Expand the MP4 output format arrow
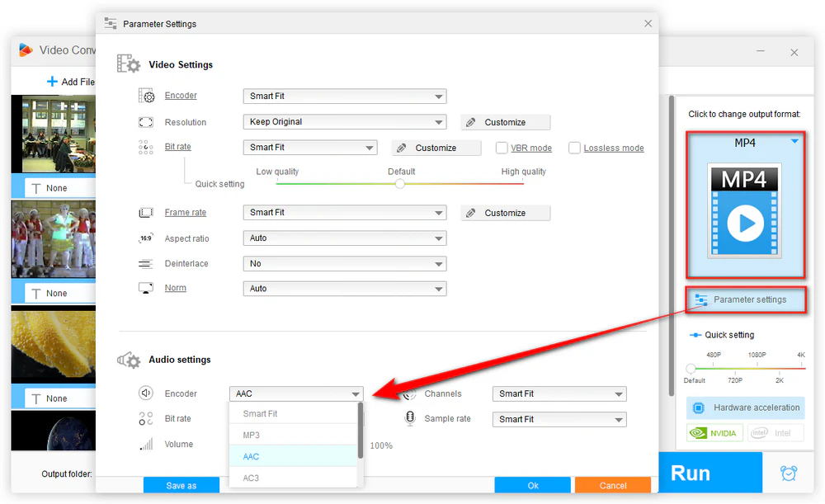Viewport: 825px width, 504px height. pos(794,141)
